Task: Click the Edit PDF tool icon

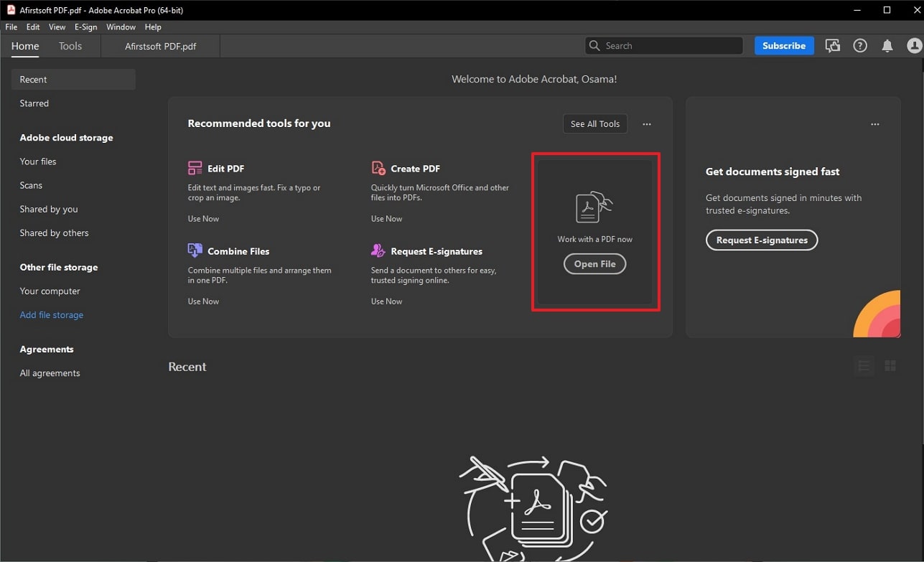Action: pyautogui.click(x=195, y=169)
